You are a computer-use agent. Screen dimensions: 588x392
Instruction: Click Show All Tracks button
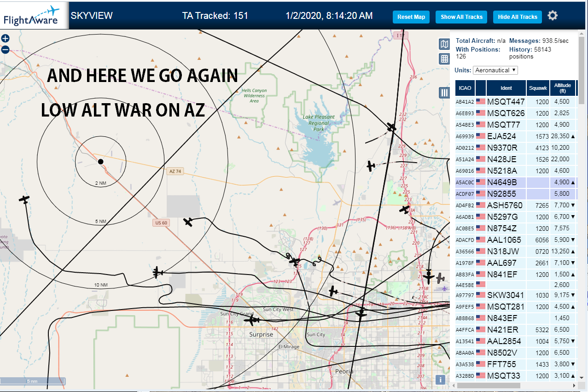click(x=461, y=17)
